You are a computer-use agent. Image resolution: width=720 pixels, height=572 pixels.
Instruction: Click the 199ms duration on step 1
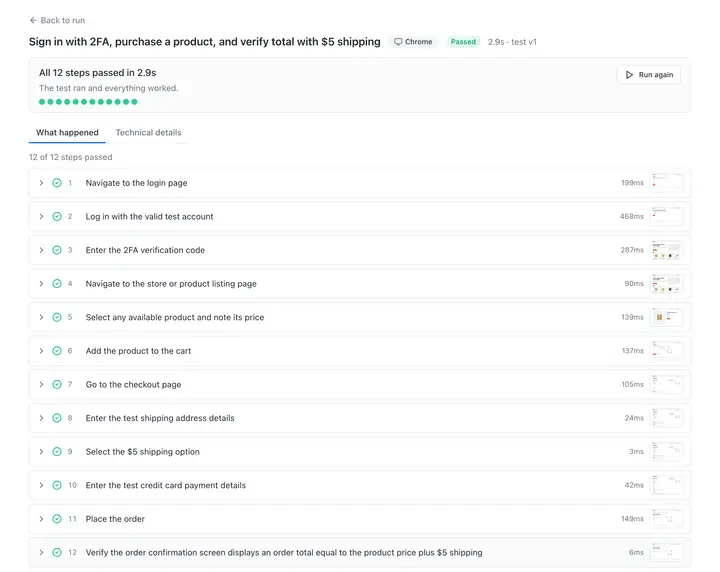[632, 183]
